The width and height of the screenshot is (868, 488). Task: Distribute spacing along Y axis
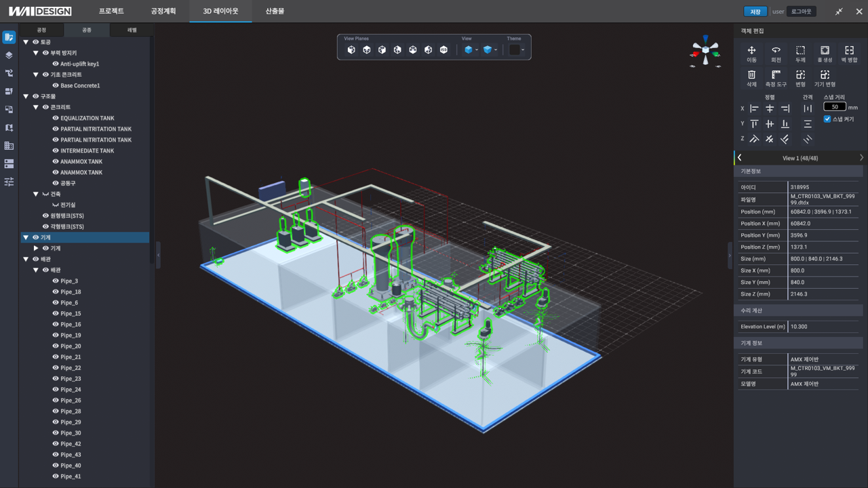[x=808, y=124]
